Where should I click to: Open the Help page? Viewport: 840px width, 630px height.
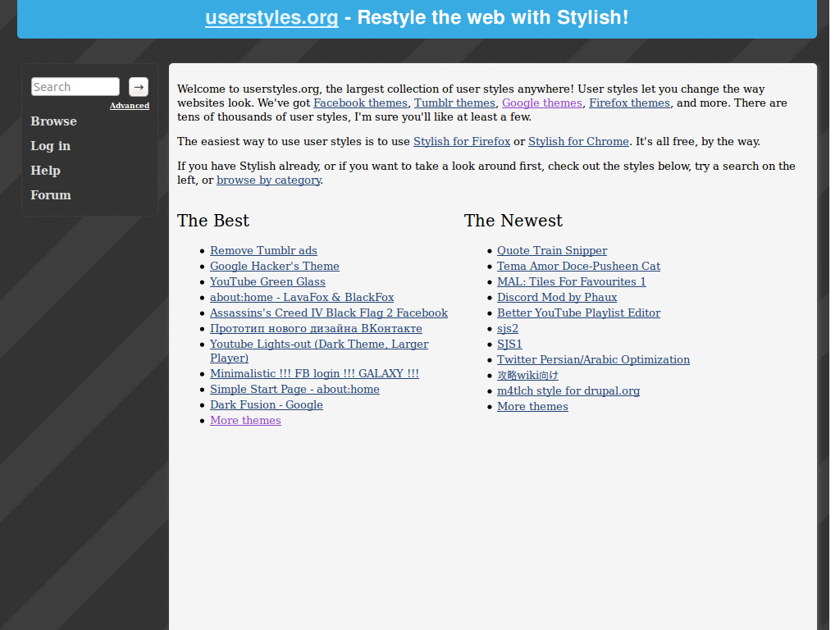[45, 170]
